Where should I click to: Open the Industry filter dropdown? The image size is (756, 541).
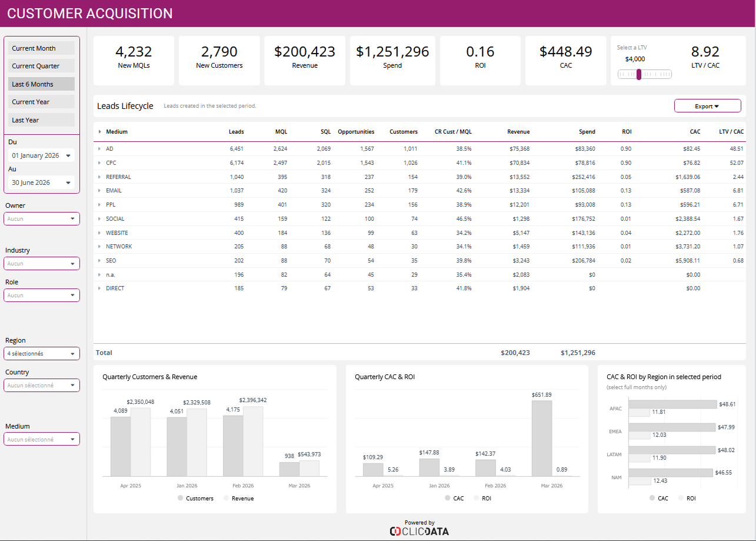coord(42,263)
